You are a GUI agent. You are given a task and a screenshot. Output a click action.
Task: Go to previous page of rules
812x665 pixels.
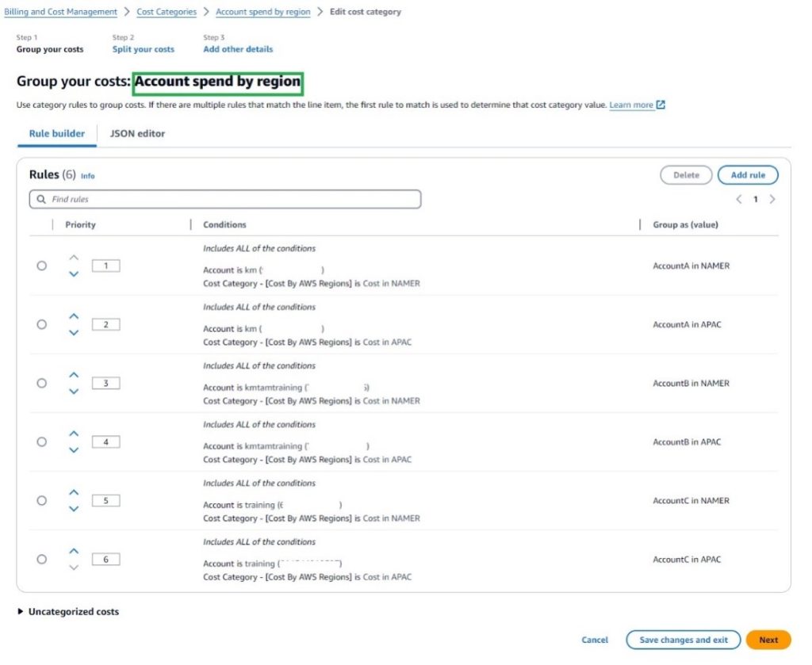point(739,200)
